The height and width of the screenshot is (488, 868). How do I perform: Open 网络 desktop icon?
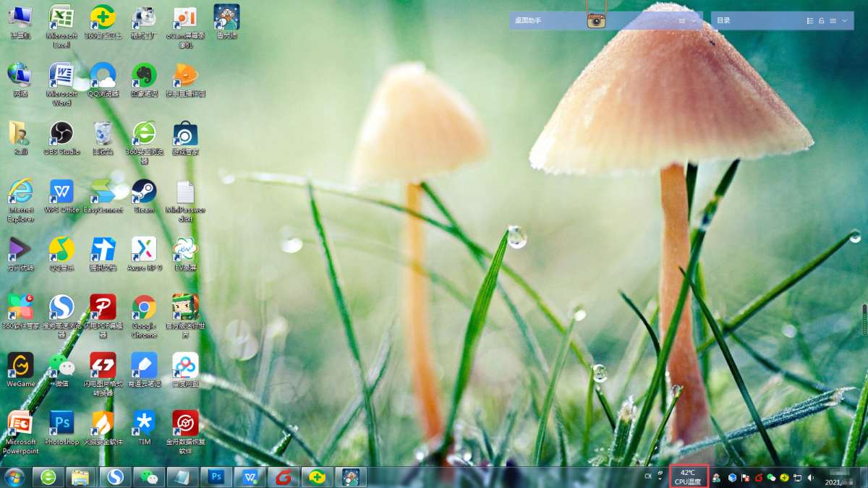20,80
